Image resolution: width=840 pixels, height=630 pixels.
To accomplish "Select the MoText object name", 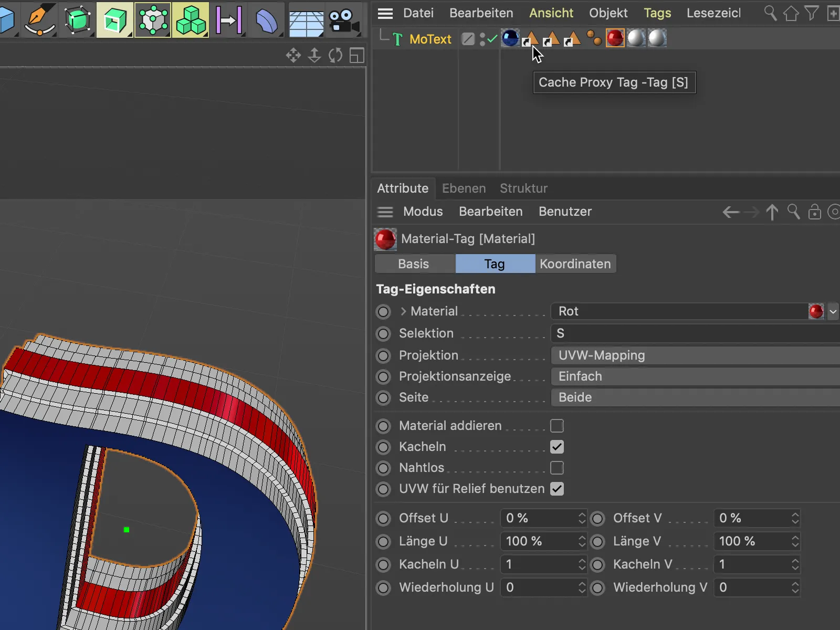I will click(x=430, y=39).
